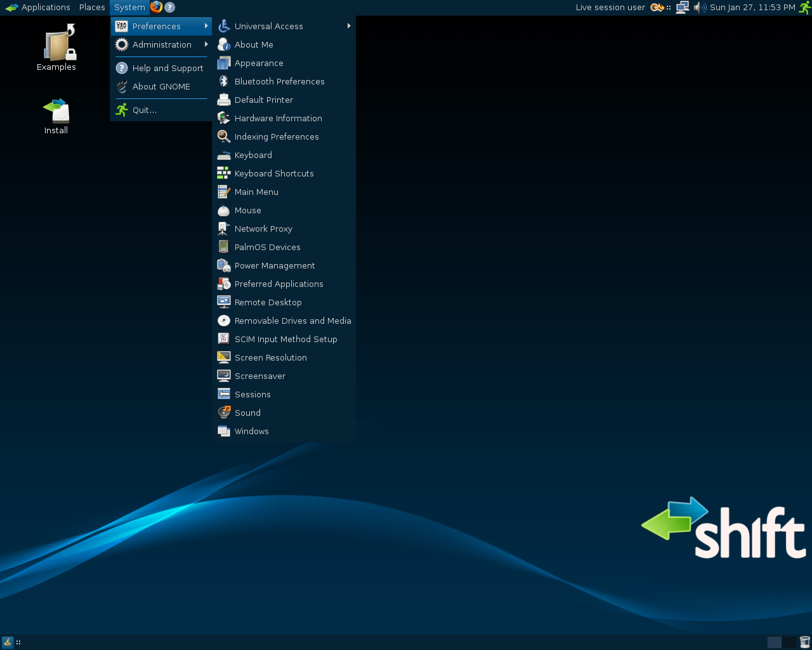Screen dimensions: 812x650
Task: Click the System menu
Action: click(129, 8)
